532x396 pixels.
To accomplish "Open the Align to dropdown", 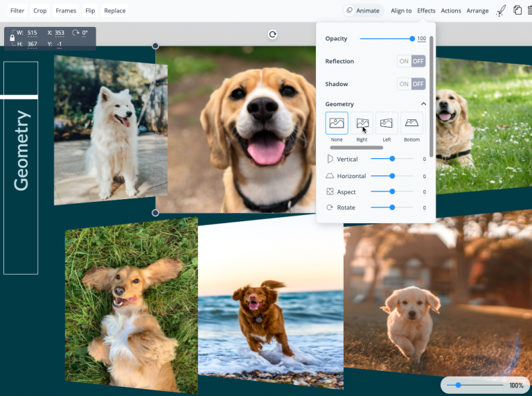I will coord(401,11).
